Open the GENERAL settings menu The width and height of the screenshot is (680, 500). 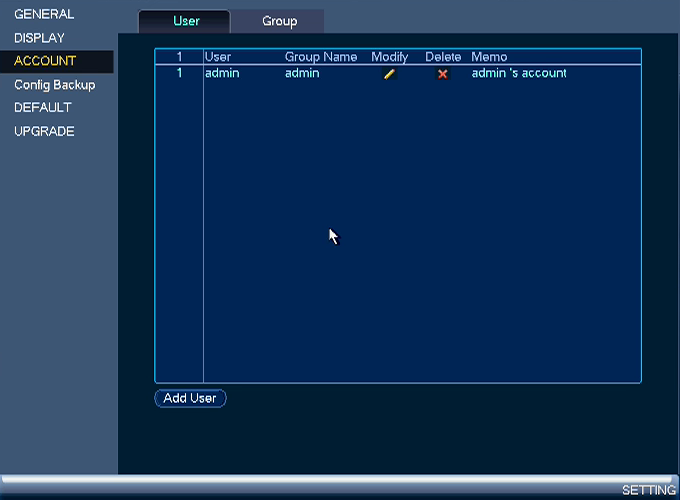click(44, 14)
